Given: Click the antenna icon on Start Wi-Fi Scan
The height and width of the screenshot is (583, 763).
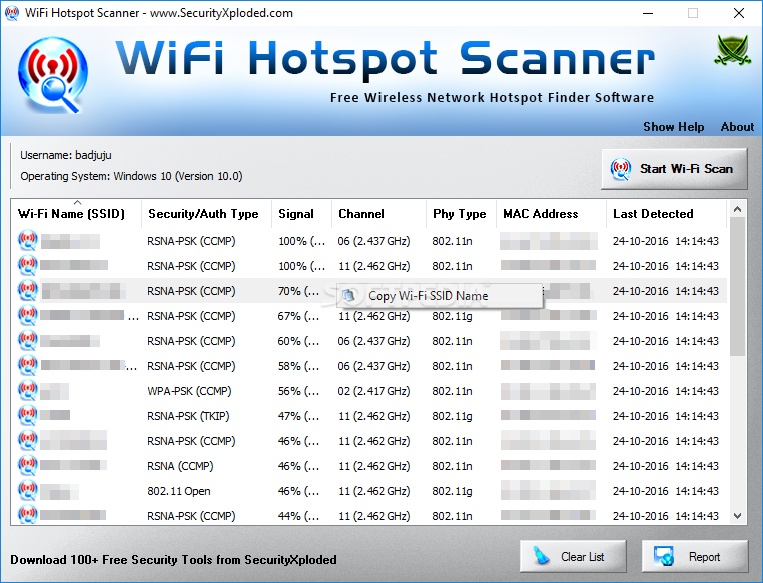Looking at the screenshot, I should (x=621, y=169).
